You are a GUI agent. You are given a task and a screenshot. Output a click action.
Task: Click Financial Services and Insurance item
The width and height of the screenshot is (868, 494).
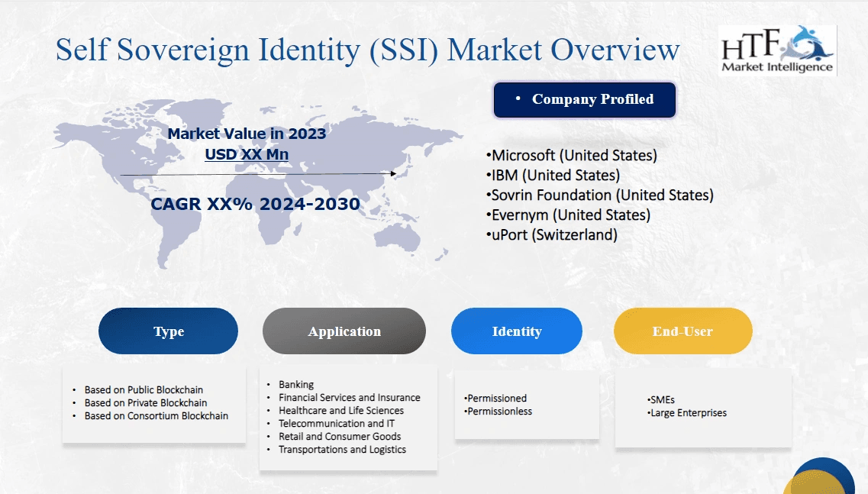coord(350,398)
